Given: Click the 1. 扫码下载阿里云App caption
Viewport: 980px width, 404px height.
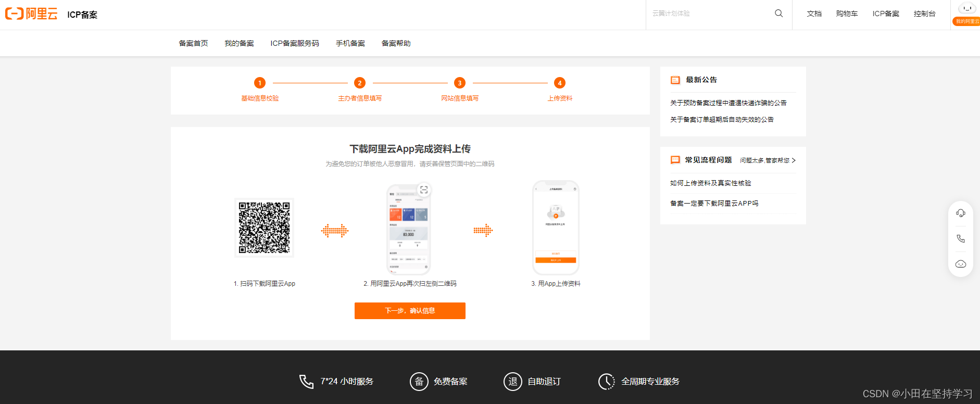Looking at the screenshot, I should pyautogui.click(x=265, y=284).
